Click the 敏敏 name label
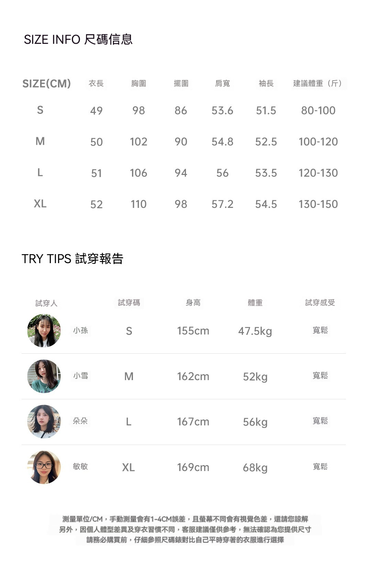The height and width of the screenshot is (588, 371). coord(80,467)
